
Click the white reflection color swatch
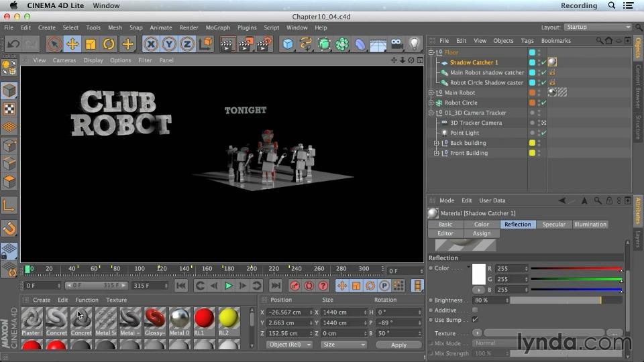coord(478,274)
